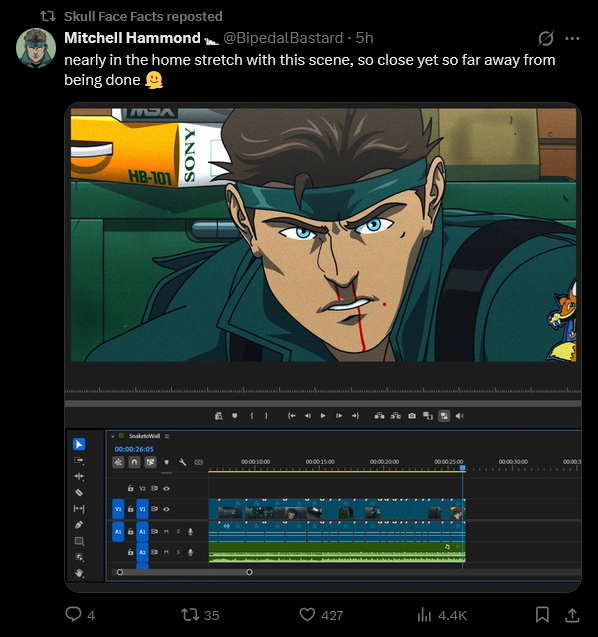The width and height of the screenshot is (598, 637).
Task: Click the Add Marker button in the timeline header
Action: point(166,462)
